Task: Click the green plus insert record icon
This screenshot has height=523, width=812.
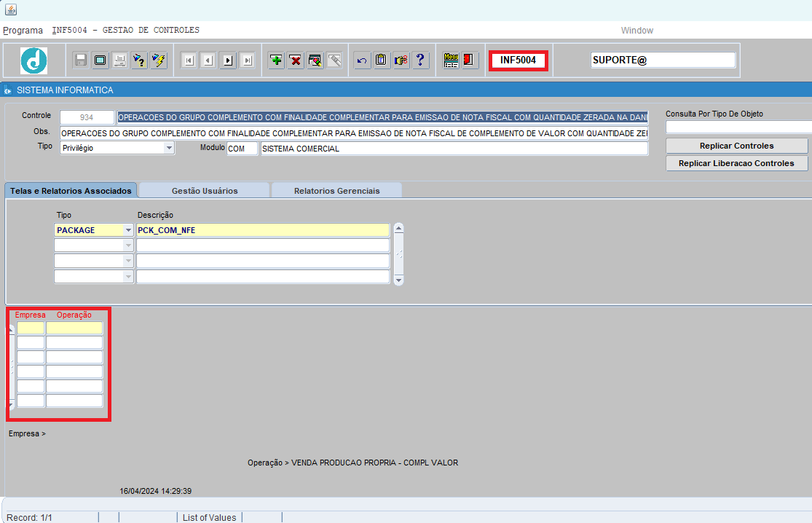Action: (276, 60)
